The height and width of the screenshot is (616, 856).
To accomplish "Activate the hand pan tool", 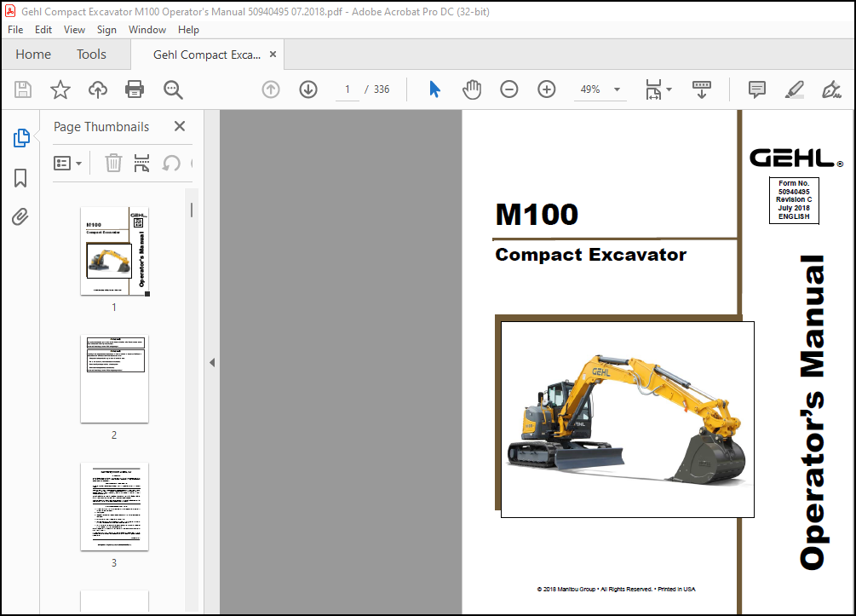I will pos(472,89).
